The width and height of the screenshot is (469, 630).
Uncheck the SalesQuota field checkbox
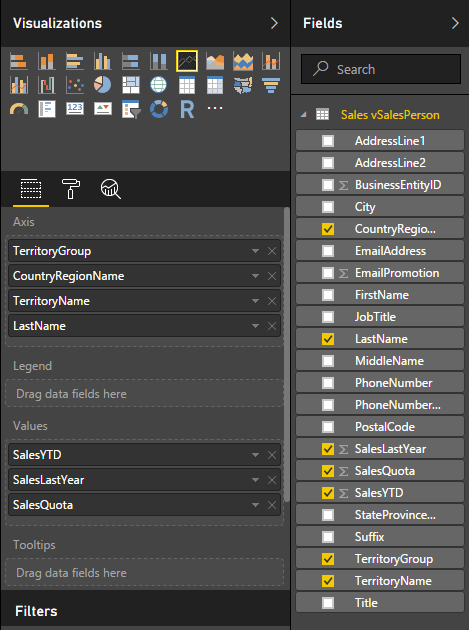pos(328,471)
